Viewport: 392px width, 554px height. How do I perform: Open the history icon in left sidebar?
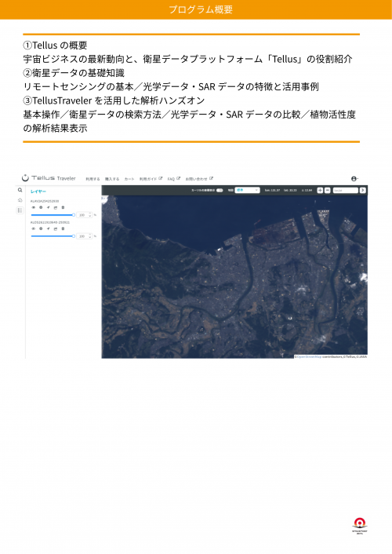(20, 200)
